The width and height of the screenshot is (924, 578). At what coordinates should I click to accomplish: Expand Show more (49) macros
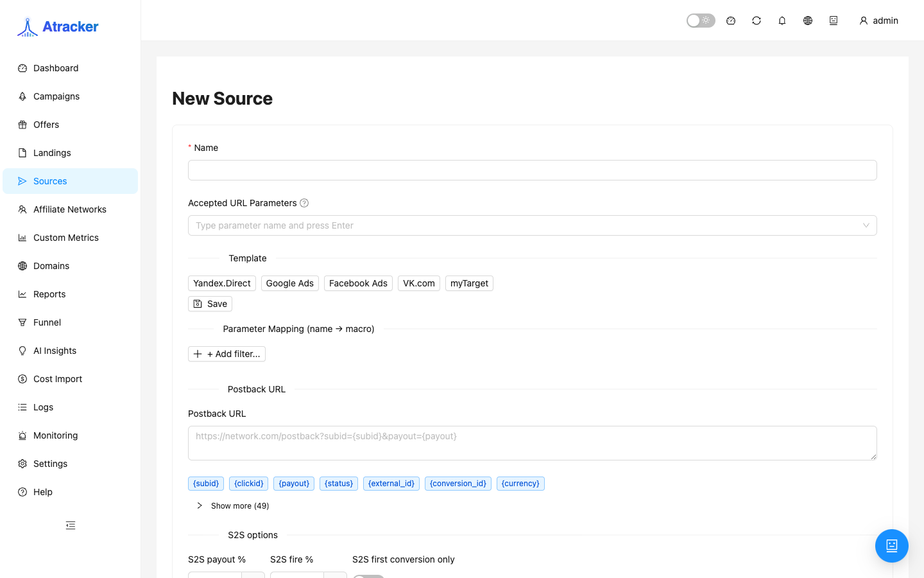click(x=233, y=506)
